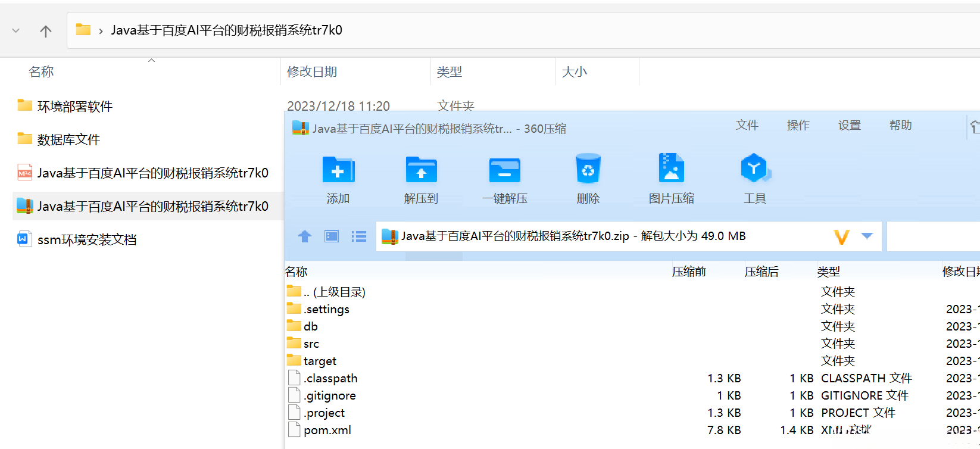Sort archive list by 压缩后 column
980x449 pixels.
[761, 272]
